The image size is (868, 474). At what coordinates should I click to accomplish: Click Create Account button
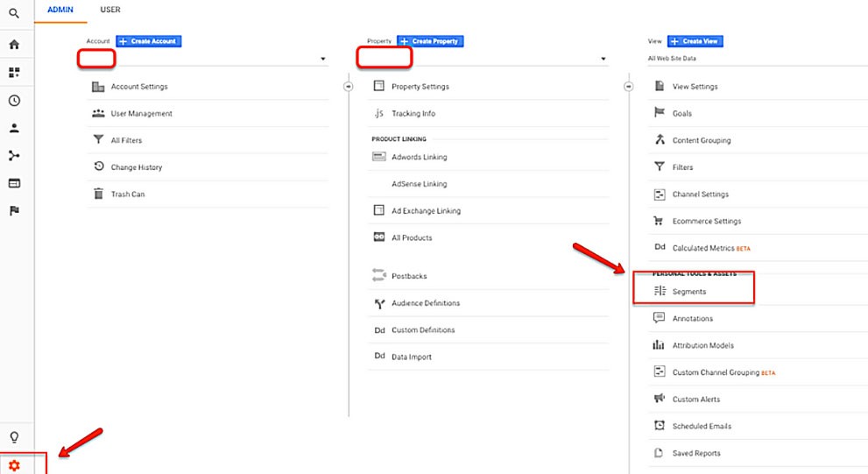[x=148, y=41]
